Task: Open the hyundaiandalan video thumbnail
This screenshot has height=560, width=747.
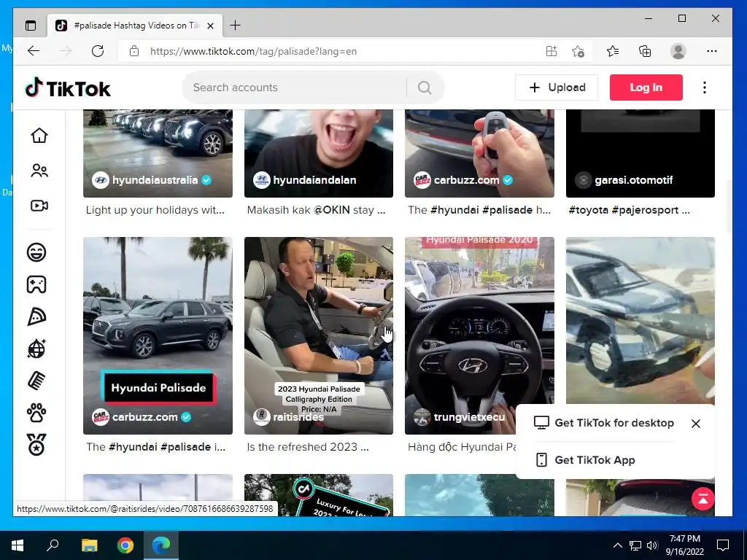Action: click(319, 153)
